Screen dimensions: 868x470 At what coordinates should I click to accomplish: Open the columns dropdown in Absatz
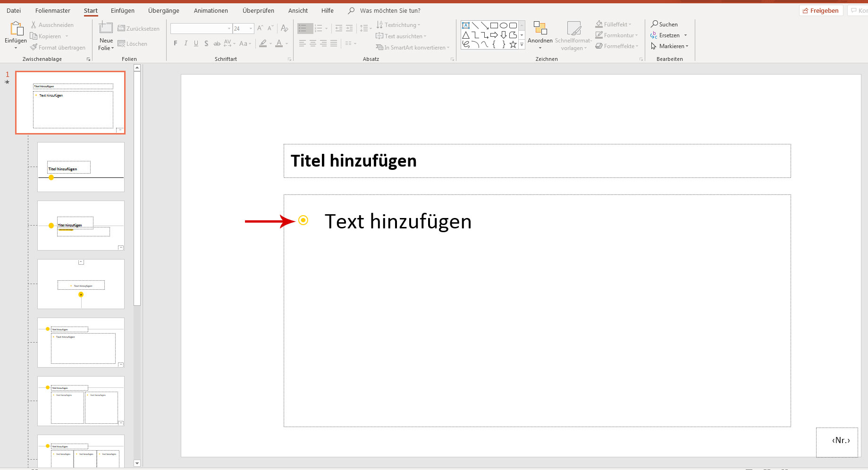351,43
